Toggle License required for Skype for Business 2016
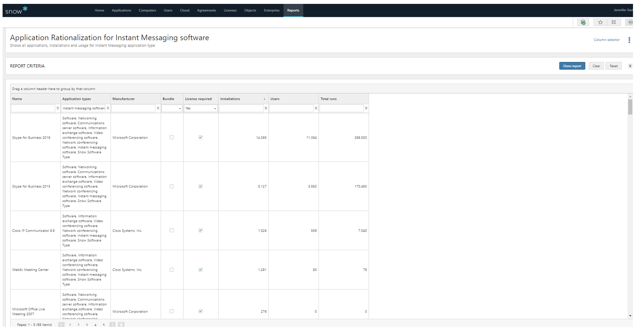The width and height of the screenshot is (644, 334). point(200,137)
